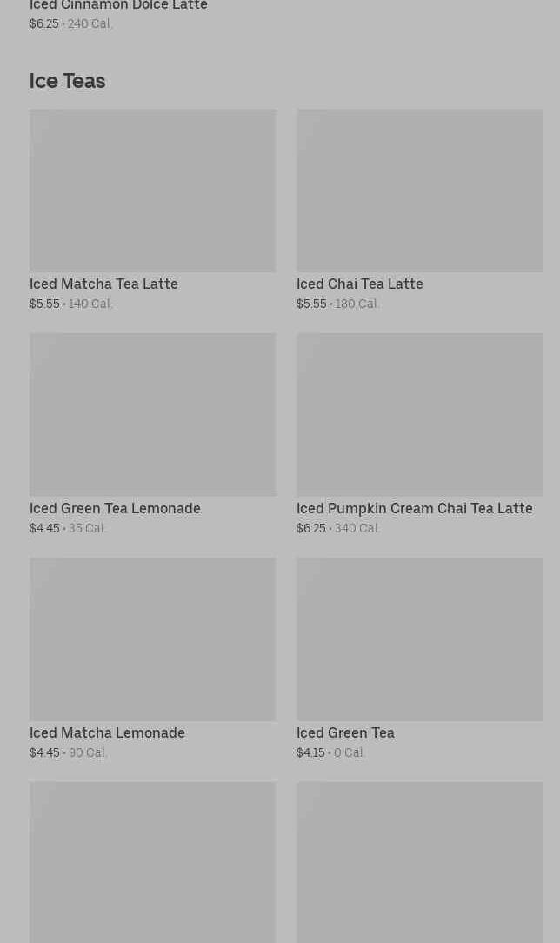Click the Ice Teas section heading
The height and width of the screenshot is (943, 560).
pos(67,81)
